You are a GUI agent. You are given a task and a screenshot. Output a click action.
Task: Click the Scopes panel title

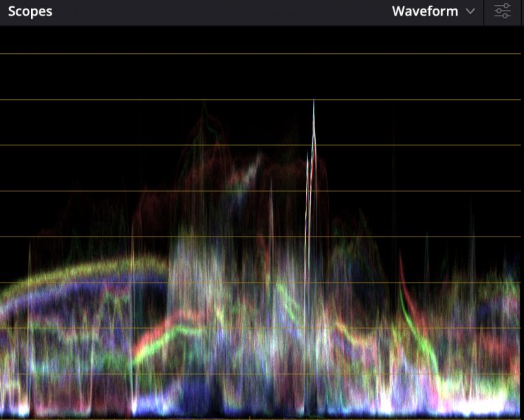[30, 11]
